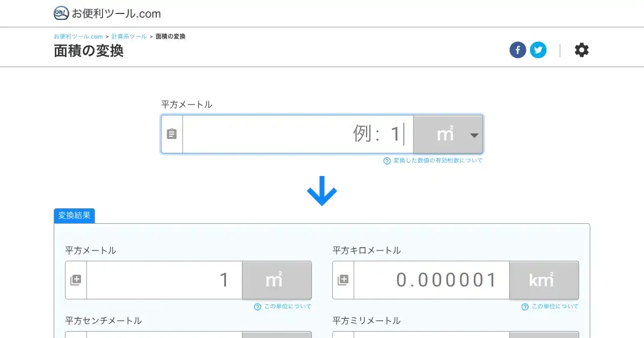Viewport: 644px width, 338px height.
Task: Click the Twitter share icon
Action: (538, 50)
